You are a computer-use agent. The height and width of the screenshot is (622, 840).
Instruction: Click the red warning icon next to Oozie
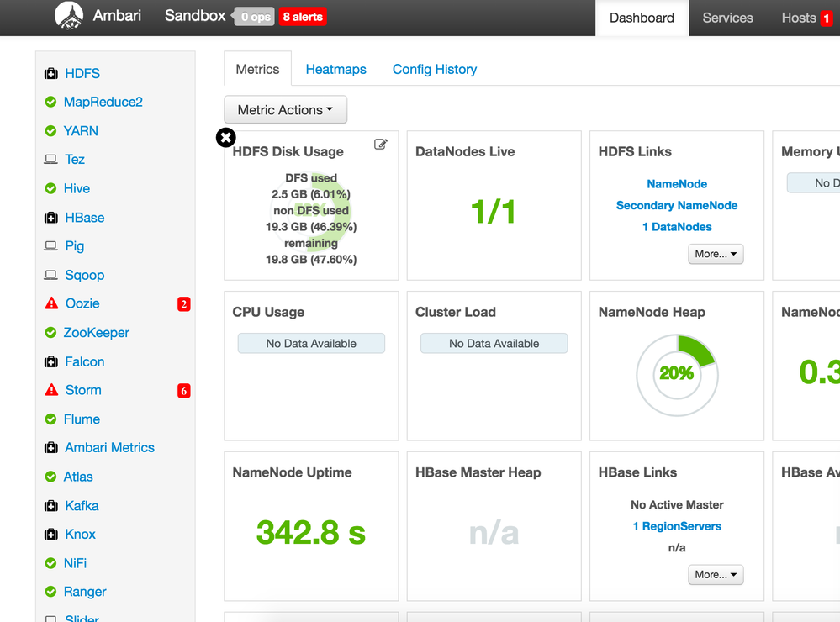(51, 303)
